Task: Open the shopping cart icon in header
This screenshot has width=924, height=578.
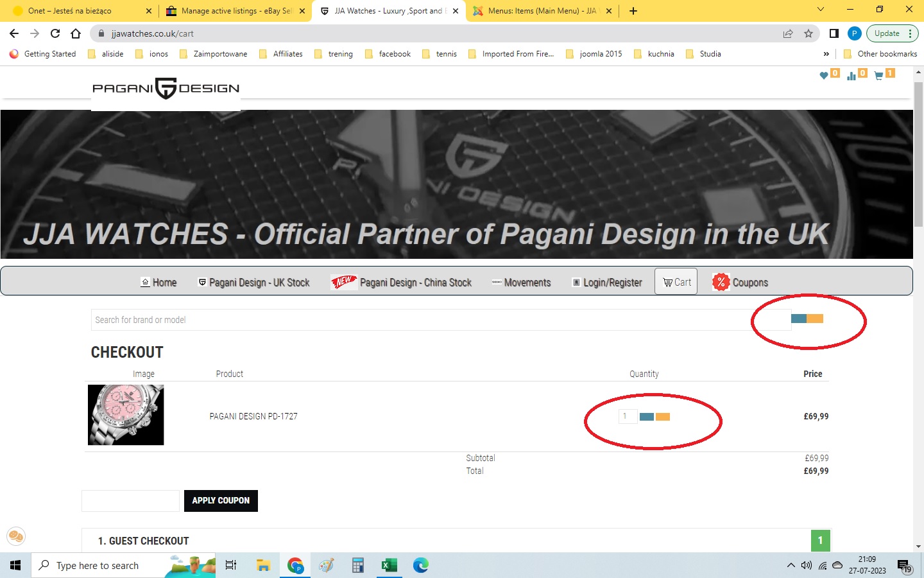Action: pyautogui.click(x=879, y=76)
